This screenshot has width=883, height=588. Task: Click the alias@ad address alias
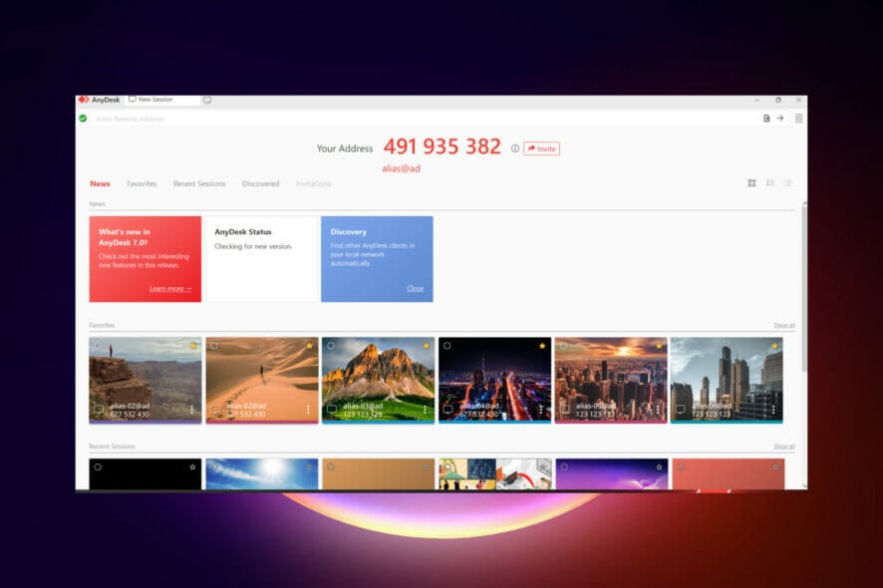click(401, 168)
